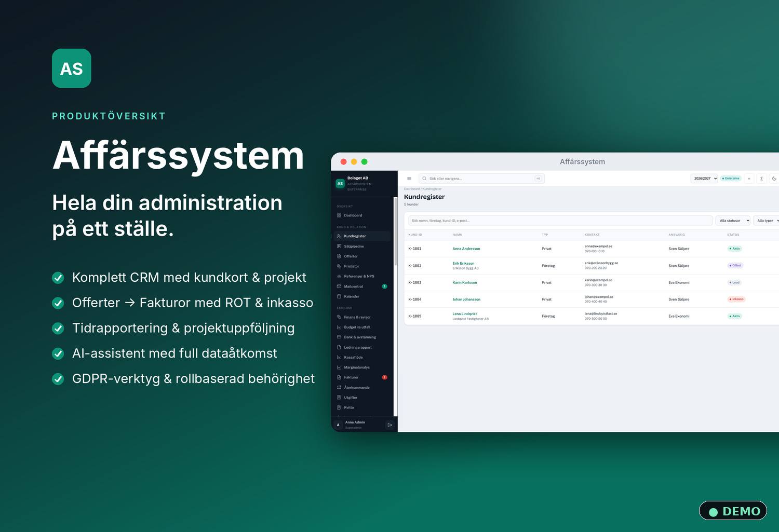
Task: Click the green badge on Mailcentral
Action: pos(384,287)
